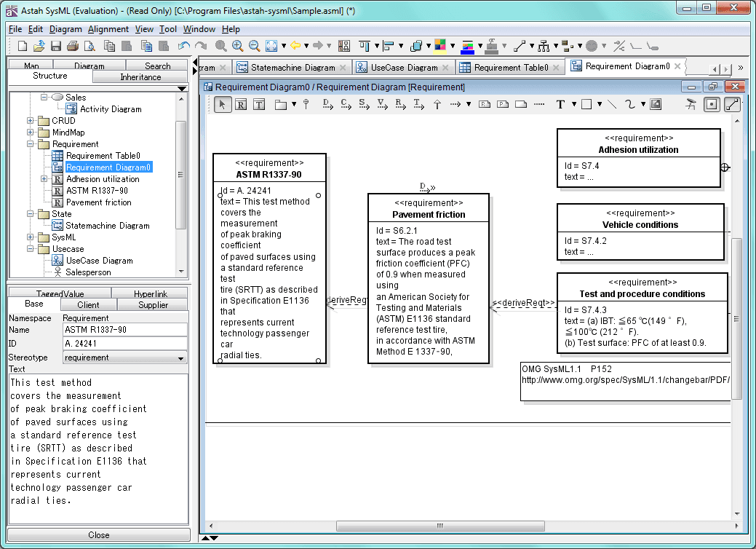This screenshot has width=756, height=549.
Task: Select Pavement friction in tree
Action: point(98,202)
